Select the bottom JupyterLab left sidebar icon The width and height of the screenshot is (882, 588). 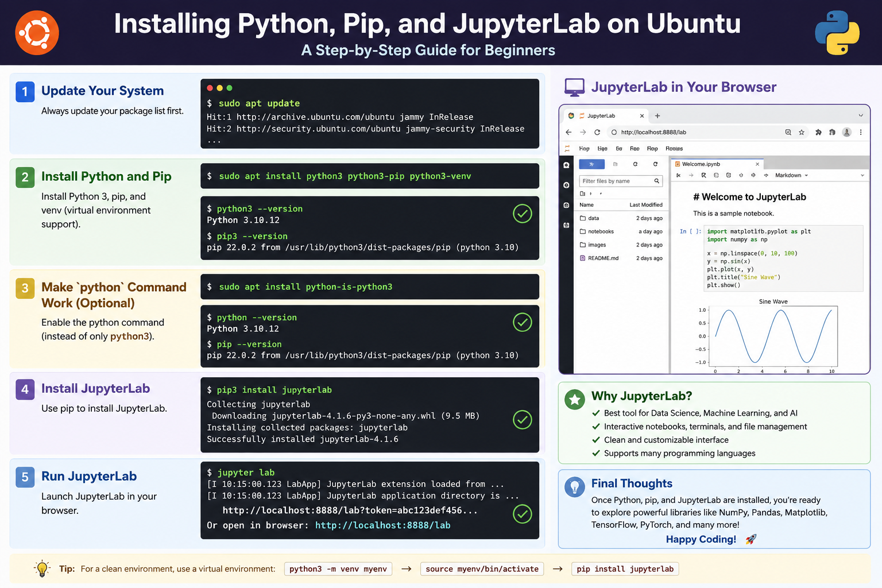pyautogui.click(x=567, y=225)
